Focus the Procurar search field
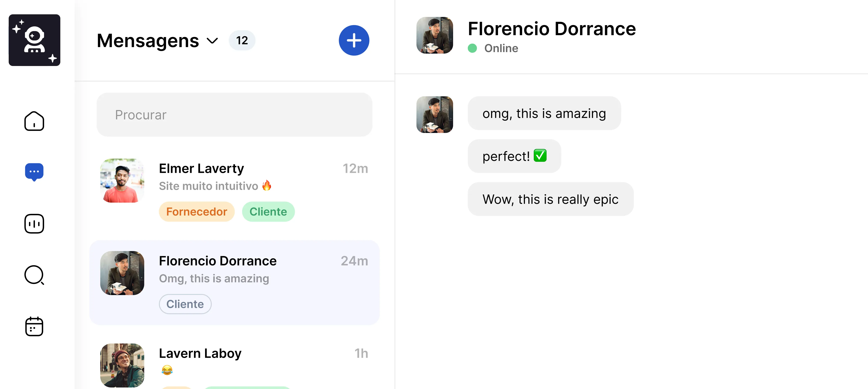 point(234,115)
